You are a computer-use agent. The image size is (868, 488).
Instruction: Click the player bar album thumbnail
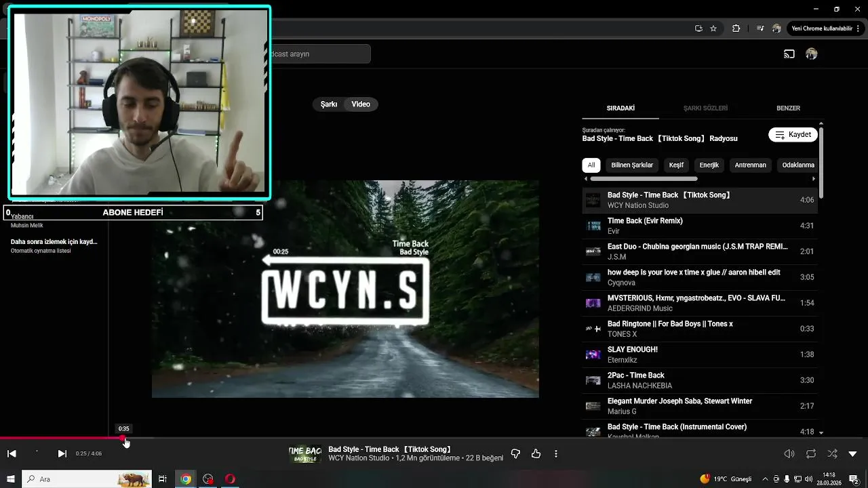click(305, 453)
